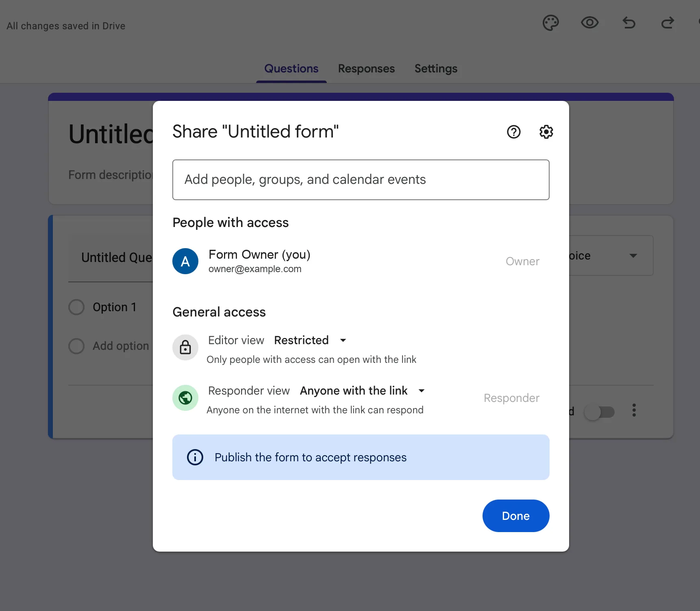Screen dimensions: 700x611
Task: Expand the Anyone with the link dropdown
Action: pos(363,391)
